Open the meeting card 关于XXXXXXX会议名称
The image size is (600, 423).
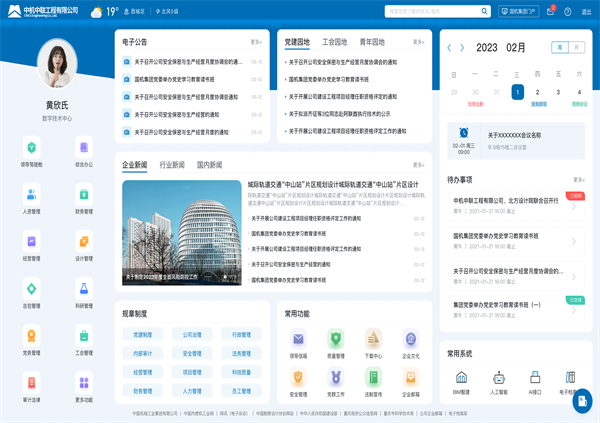(x=516, y=140)
